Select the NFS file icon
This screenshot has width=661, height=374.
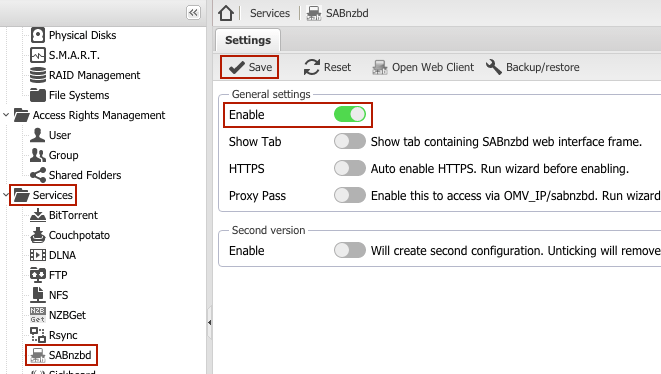pyautogui.click(x=38, y=295)
